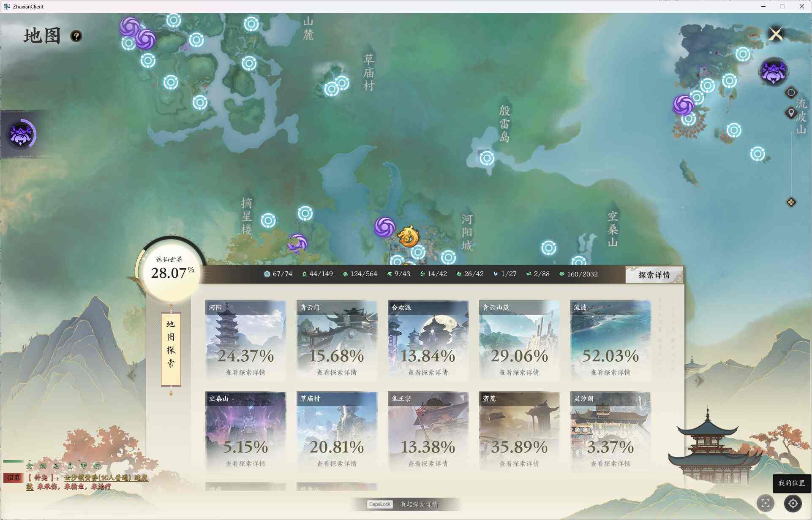Open the 鬼王宗 region card
Image resolution: width=812 pixels, height=520 pixels.
(428, 431)
